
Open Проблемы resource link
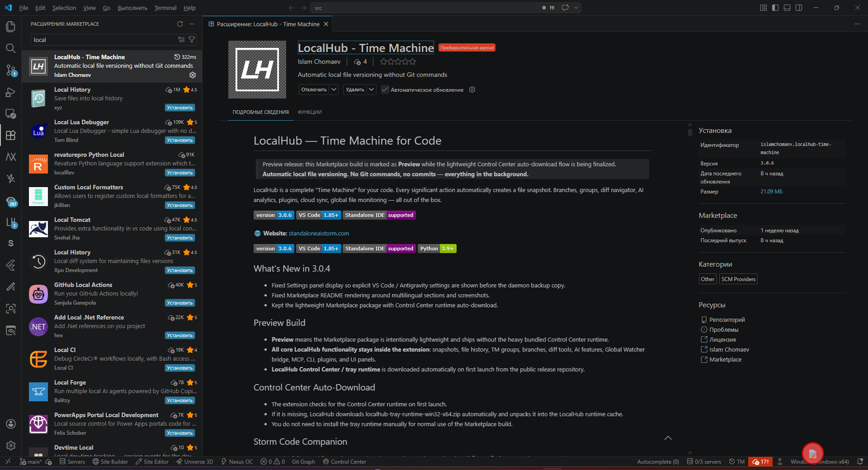pyautogui.click(x=724, y=329)
